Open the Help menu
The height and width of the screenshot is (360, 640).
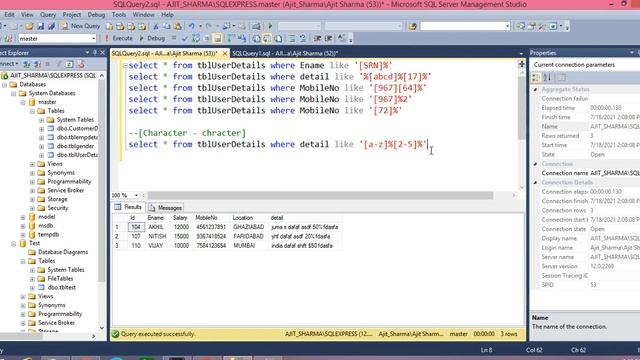[x=167, y=15]
